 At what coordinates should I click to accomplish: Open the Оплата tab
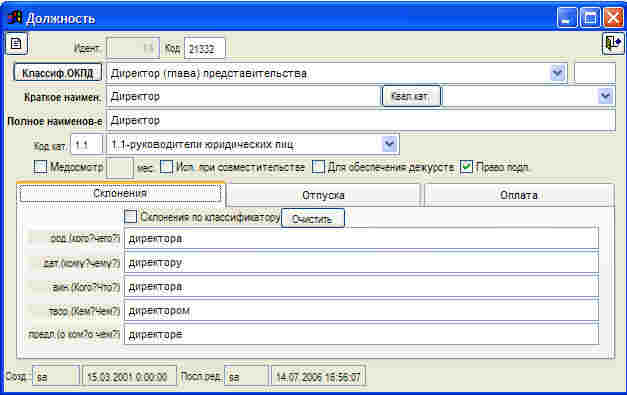[519, 195]
